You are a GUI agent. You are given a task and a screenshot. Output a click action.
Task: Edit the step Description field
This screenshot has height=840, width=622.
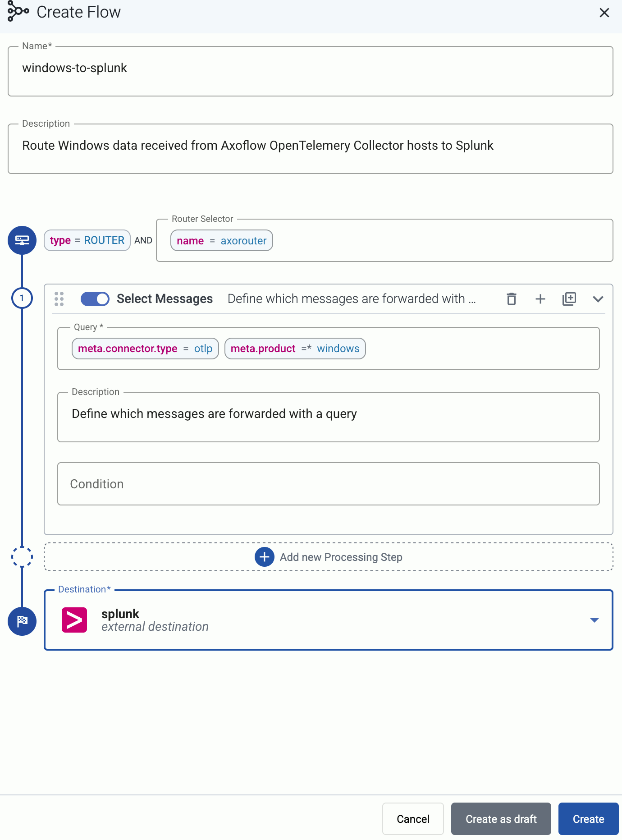(329, 417)
